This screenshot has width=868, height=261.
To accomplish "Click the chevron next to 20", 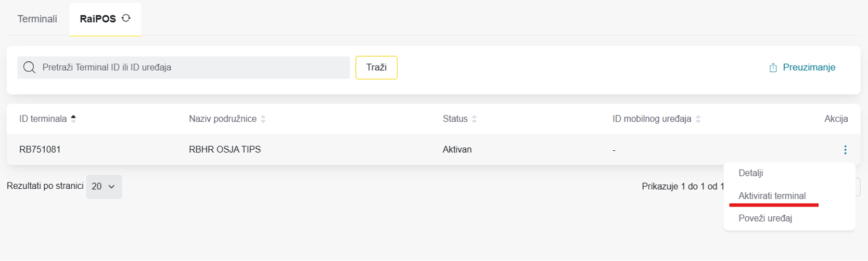I will click(111, 187).
